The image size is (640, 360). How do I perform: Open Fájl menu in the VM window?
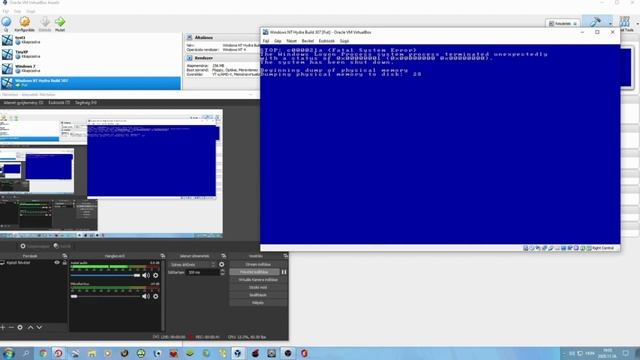coord(266,41)
